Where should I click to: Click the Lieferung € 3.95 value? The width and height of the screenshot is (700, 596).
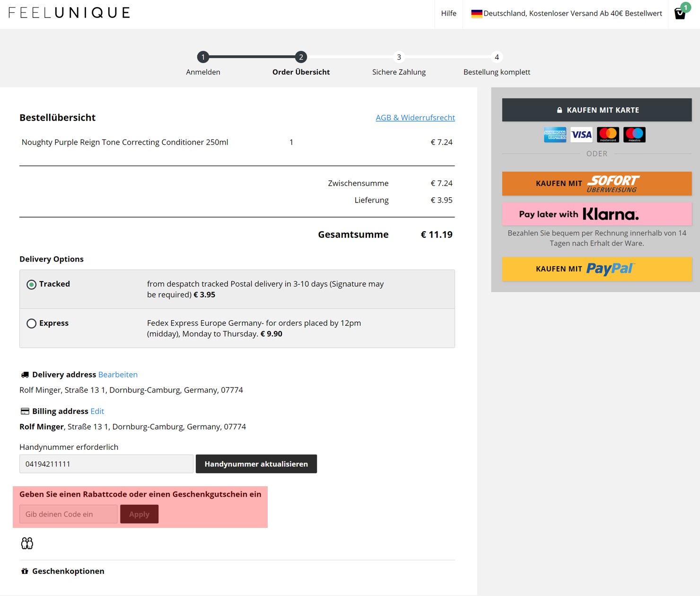point(441,200)
